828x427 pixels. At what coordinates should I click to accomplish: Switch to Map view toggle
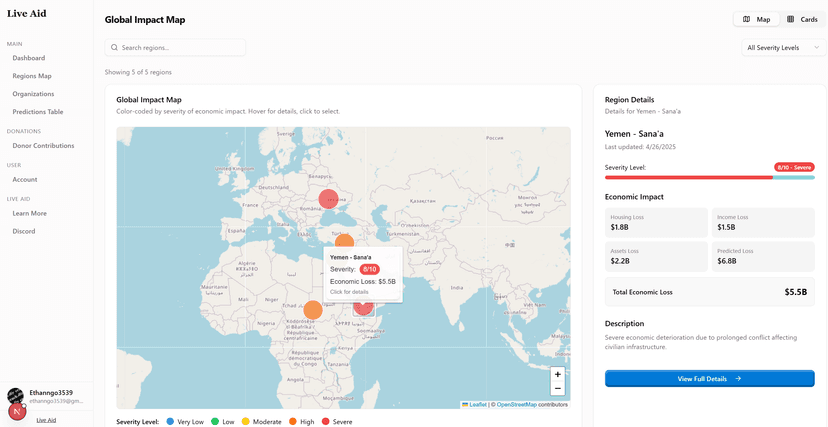point(756,19)
